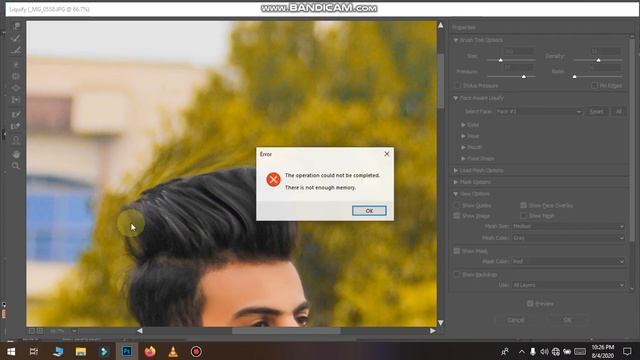Open the Use All Layers dropdown
640x360 pixels.
(x=568, y=285)
